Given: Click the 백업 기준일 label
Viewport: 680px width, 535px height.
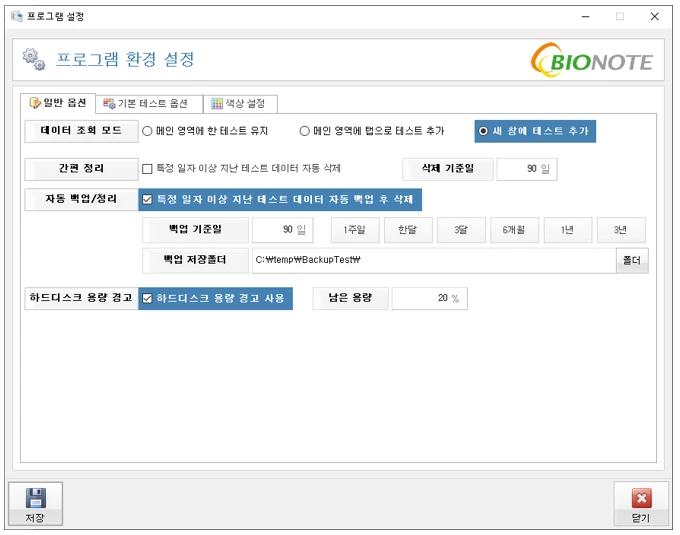Looking at the screenshot, I should click(195, 230).
